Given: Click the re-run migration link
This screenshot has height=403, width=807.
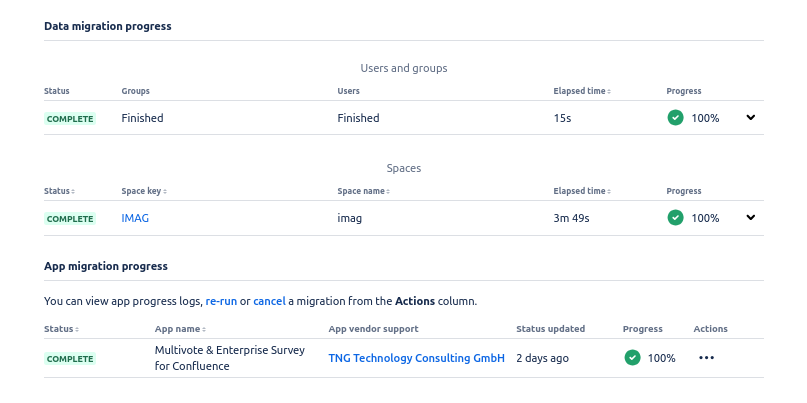Looking at the screenshot, I should tap(221, 301).
